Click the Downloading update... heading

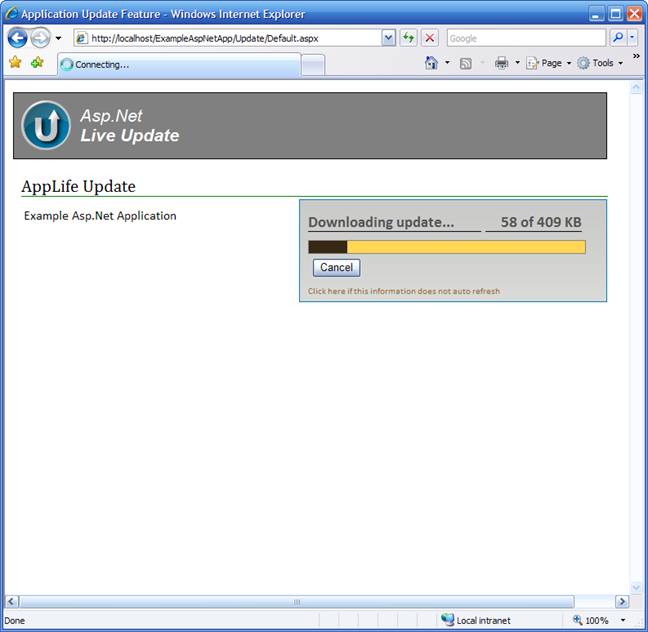[x=381, y=222]
